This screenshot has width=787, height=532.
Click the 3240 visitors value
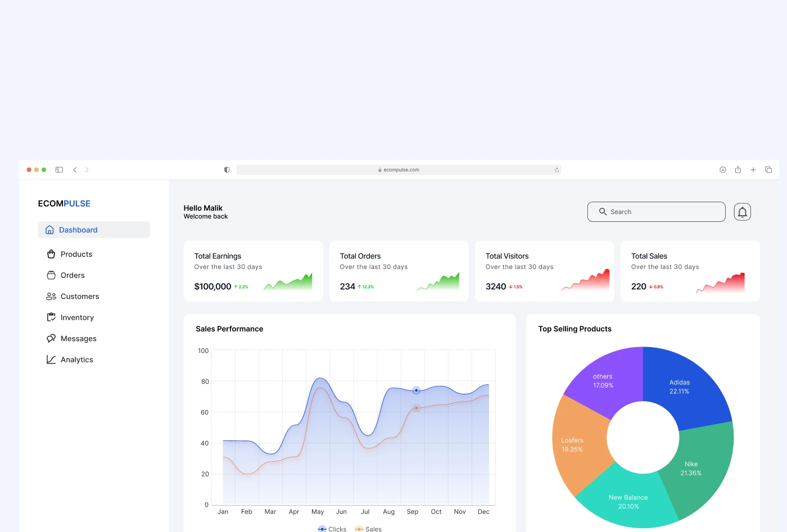click(x=496, y=287)
